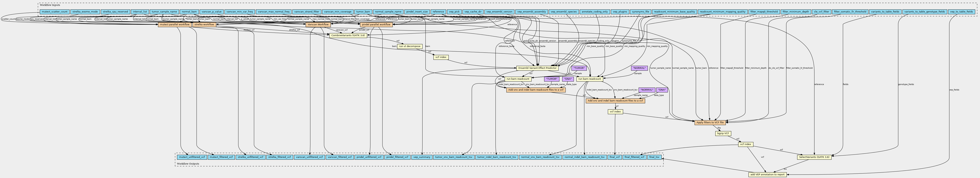Open the strelka workflow step
This screenshot has height=178, width=980.
click(204, 24)
